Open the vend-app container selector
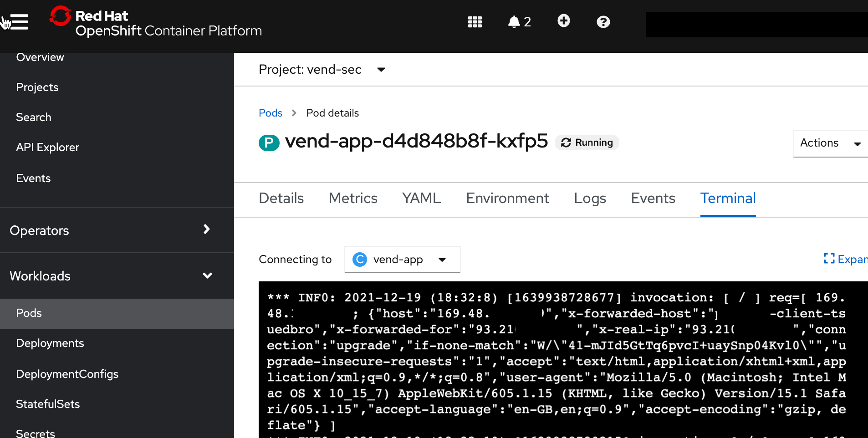 pos(442,260)
